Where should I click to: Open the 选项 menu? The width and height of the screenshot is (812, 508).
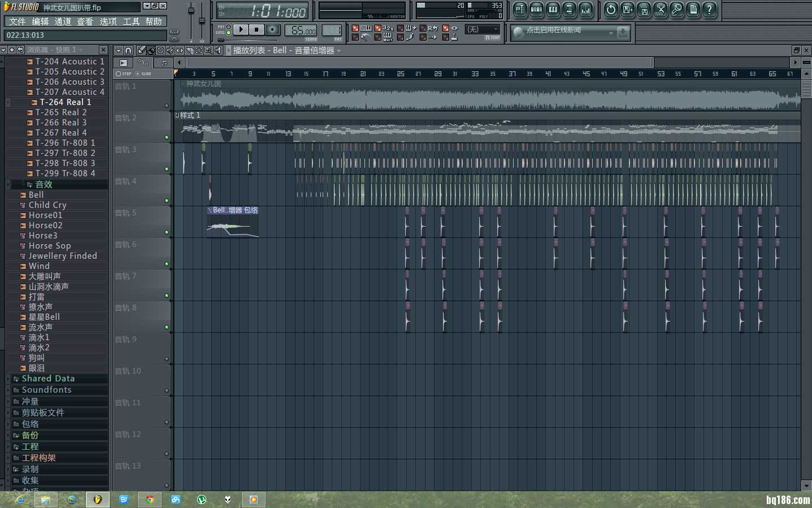(108, 21)
